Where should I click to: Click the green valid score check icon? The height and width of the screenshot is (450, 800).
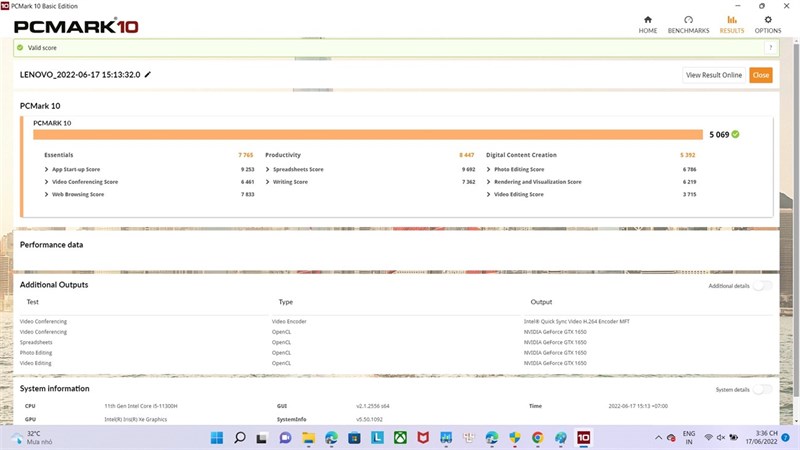point(20,47)
